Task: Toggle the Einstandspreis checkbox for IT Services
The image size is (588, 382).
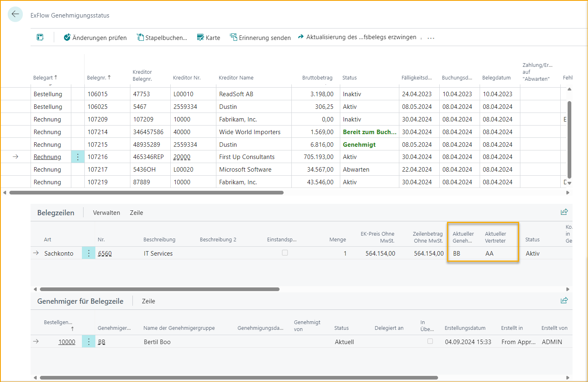Action: point(285,253)
